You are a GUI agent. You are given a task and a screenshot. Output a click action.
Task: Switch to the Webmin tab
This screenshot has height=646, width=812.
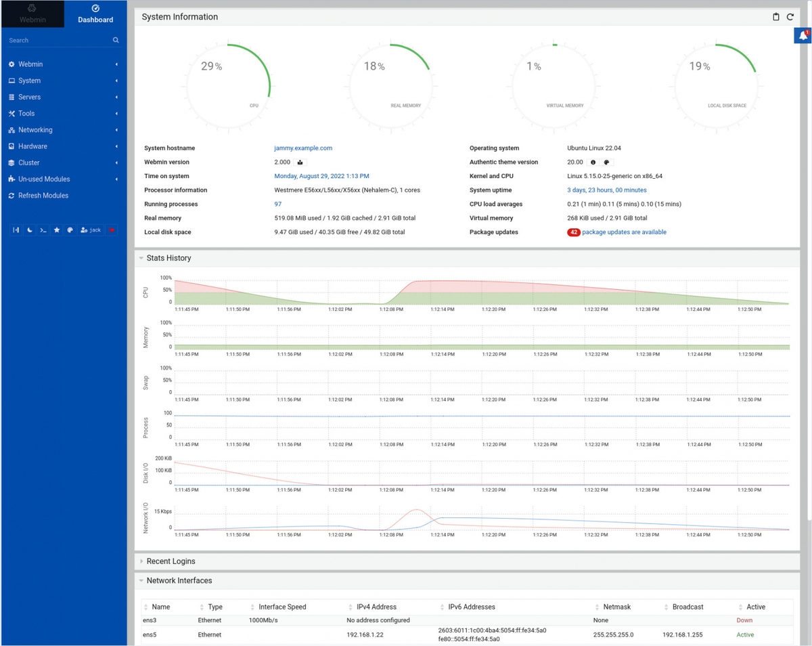point(32,14)
